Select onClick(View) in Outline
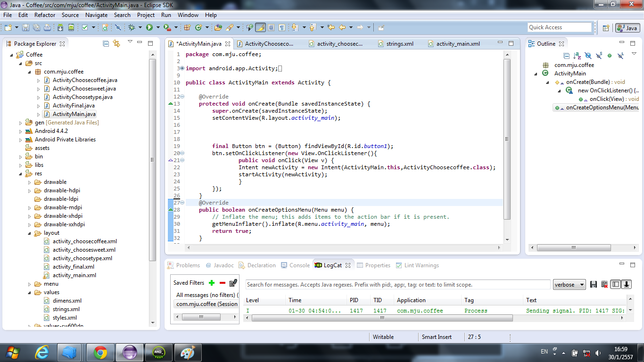Screen dimensions: 644x362 coord(609,99)
